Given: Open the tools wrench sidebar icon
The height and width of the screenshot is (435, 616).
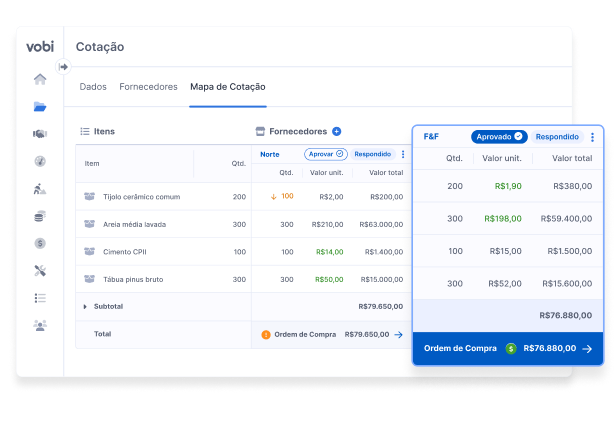Looking at the screenshot, I should point(40,270).
